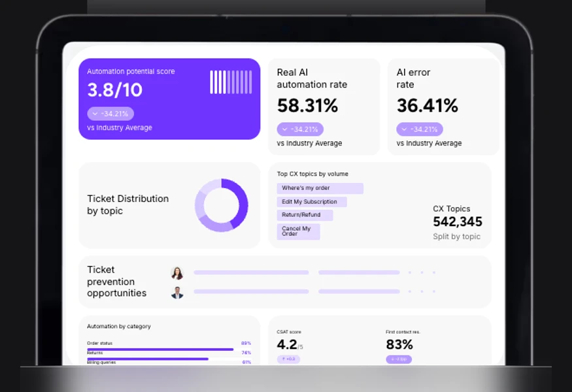Click the chevron badge under 58.31%
The width and height of the screenshot is (572, 392).
click(x=300, y=129)
